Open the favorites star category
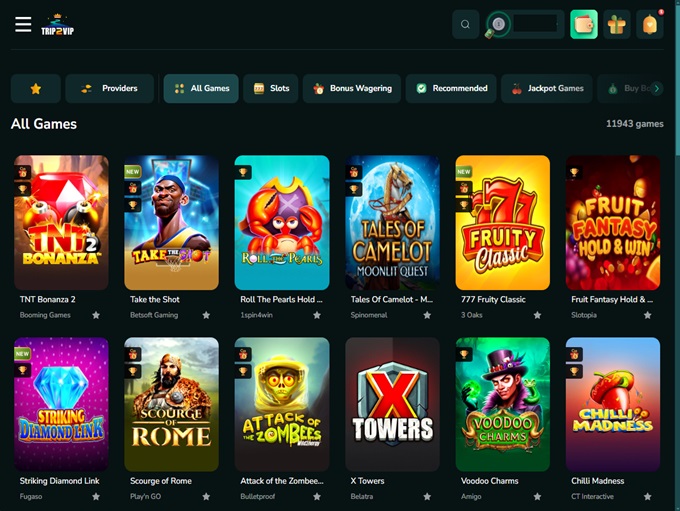 [x=36, y=88]
